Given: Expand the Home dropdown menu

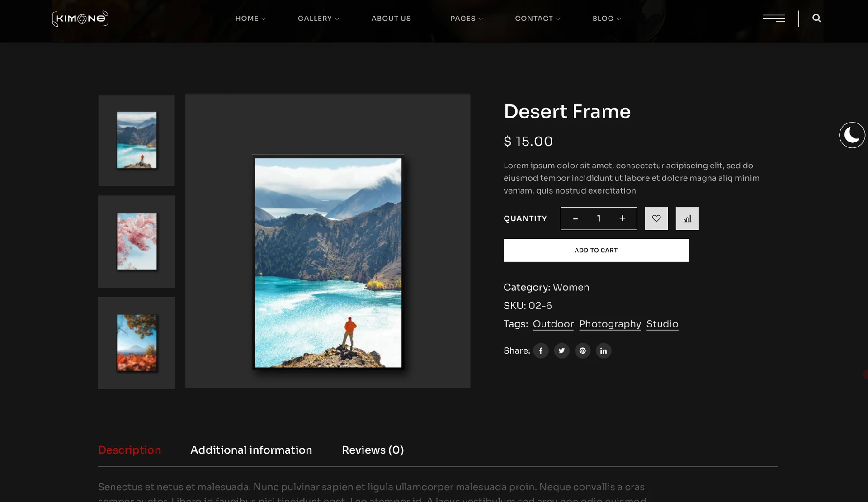Looking at the screenshot, I should (x=250, y=19).
